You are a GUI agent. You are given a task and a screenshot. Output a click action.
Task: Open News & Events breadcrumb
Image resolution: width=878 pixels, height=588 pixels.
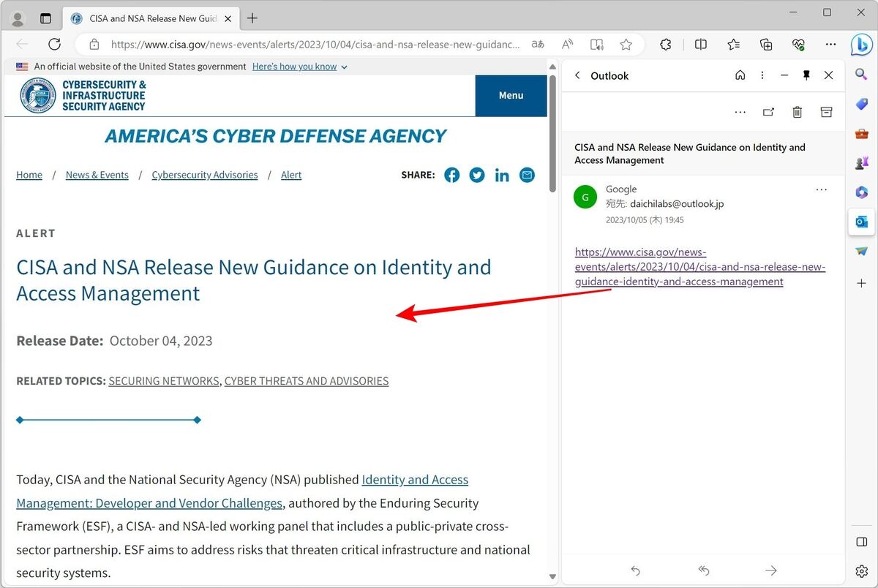click(x=97, y=175)
